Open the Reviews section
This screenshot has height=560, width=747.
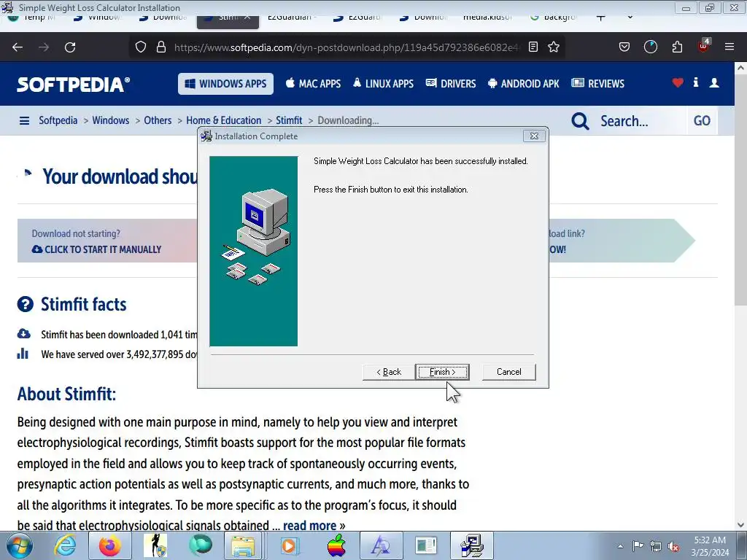(x=598, y=84)
